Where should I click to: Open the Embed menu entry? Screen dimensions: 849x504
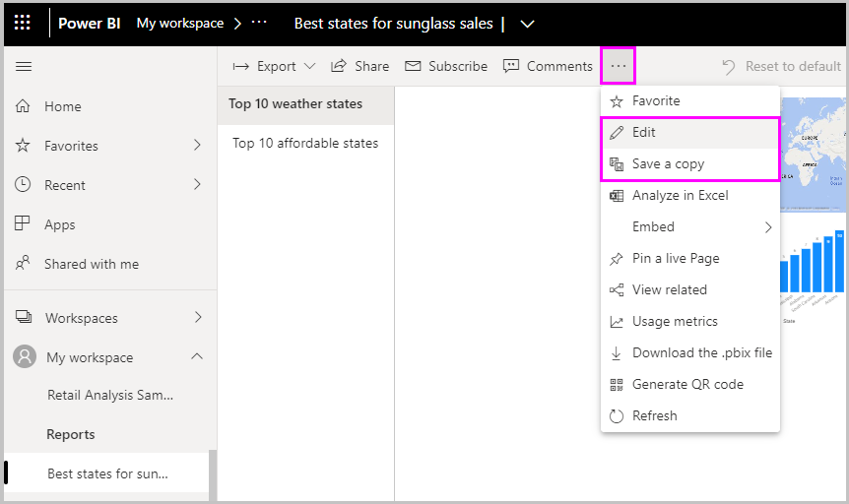pos(689,226)
